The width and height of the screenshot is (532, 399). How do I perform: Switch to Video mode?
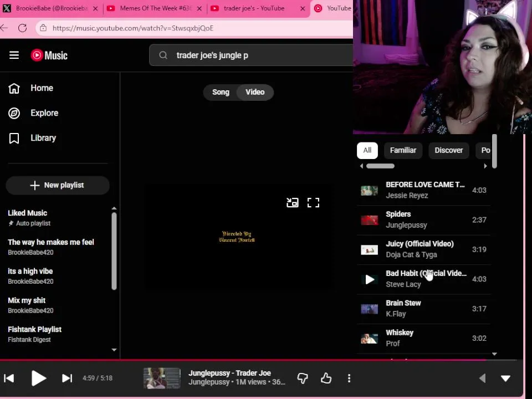[x=255, y=93]
